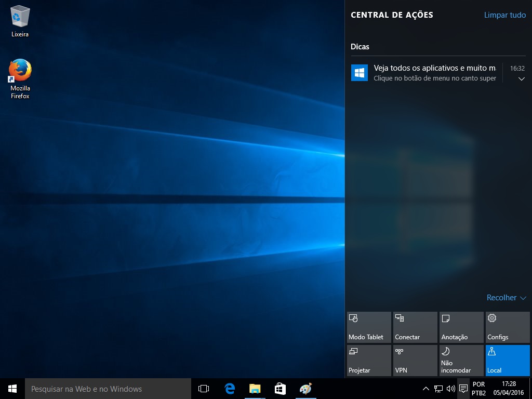This screenshot has height=399, width=532.
Task: Toggle the Não incomodar quick action
Action: (461, 361)
